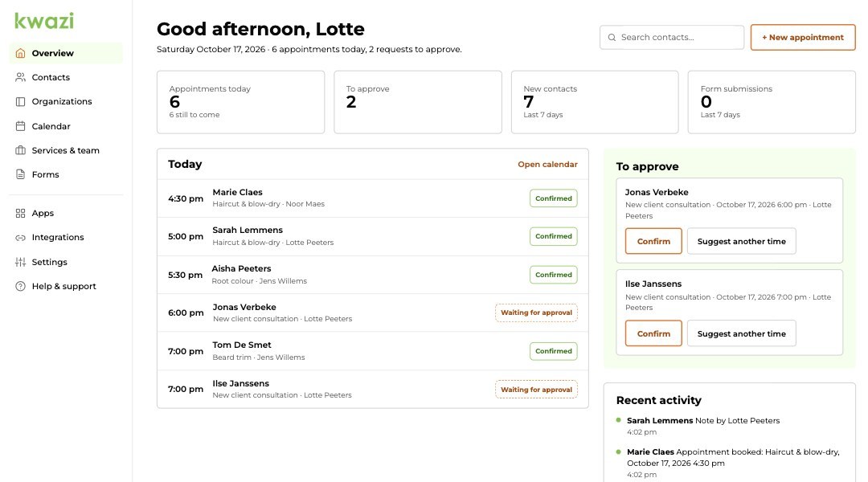Select Aisha Peeters 5:30 pm appointment
Image resolution: width=868 pixels, height=482 pixels.
click(373, 275)
